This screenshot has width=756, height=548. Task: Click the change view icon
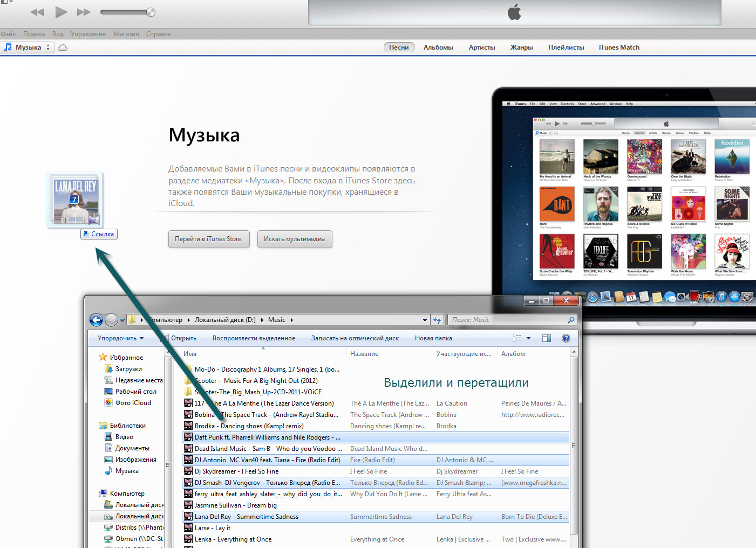click(516, 338)
